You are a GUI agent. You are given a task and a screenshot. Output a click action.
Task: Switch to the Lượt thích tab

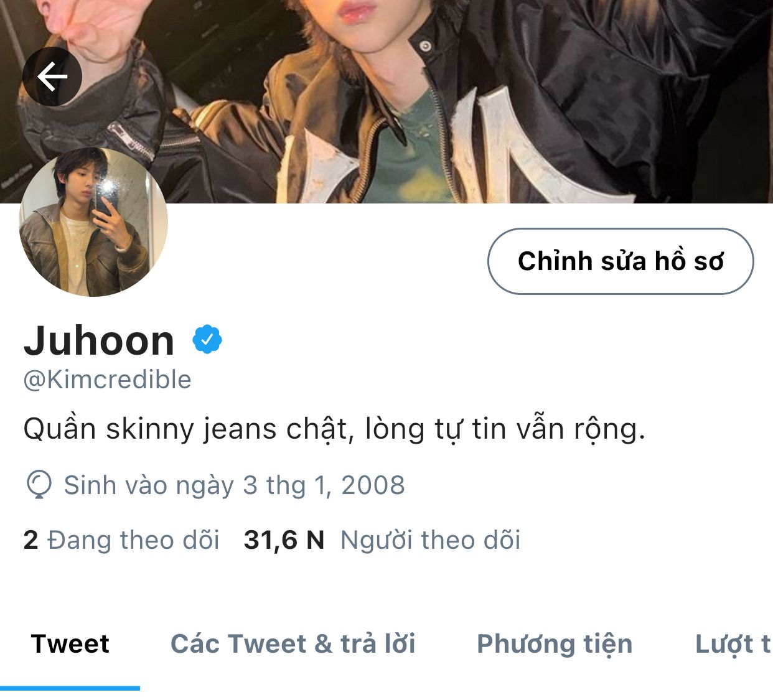733,644
